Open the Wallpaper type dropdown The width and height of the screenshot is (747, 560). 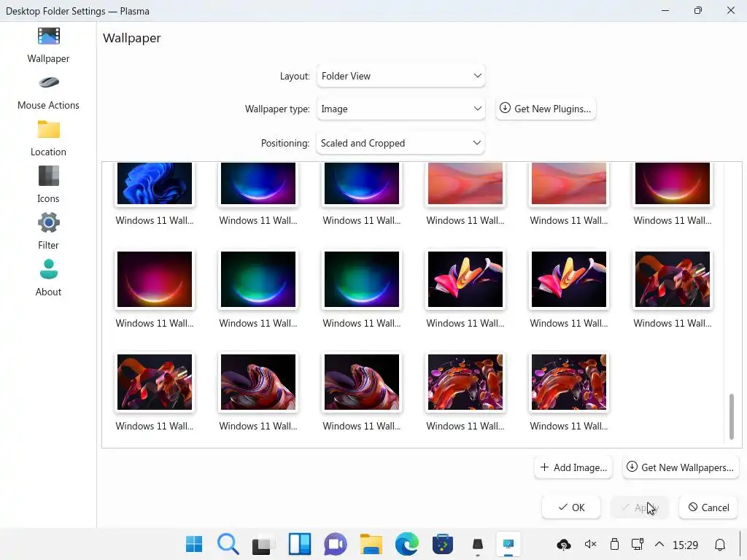(400, 109)
